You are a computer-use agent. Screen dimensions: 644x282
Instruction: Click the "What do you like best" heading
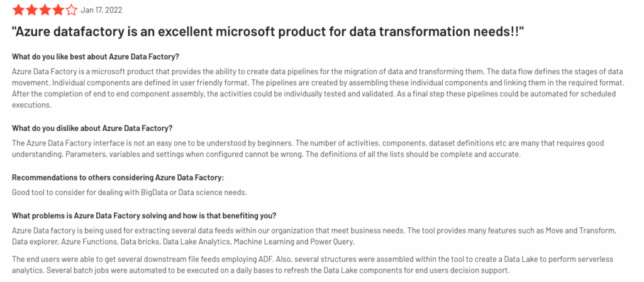tap(96, 57)
